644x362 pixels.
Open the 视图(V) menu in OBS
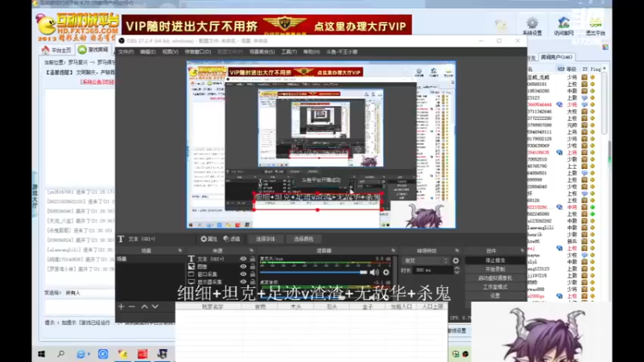(170, 52)
